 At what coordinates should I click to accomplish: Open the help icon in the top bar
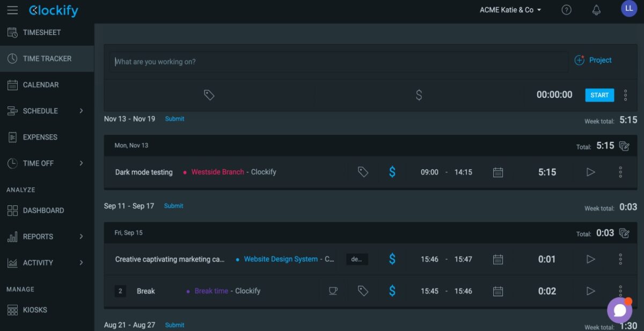(x=566, y=9)
